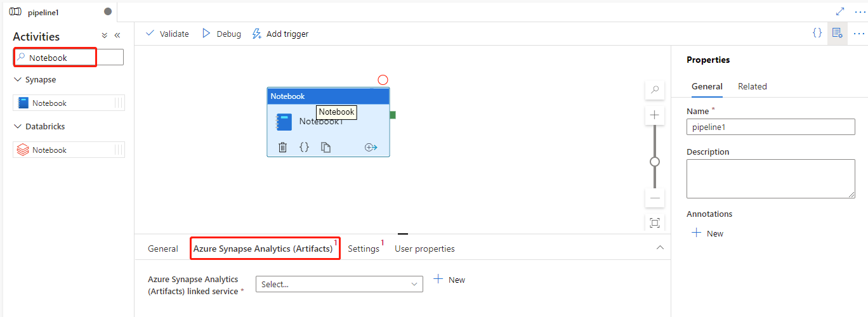
Task: Click the Properties panel heading
Action: (x=708, y=60)
